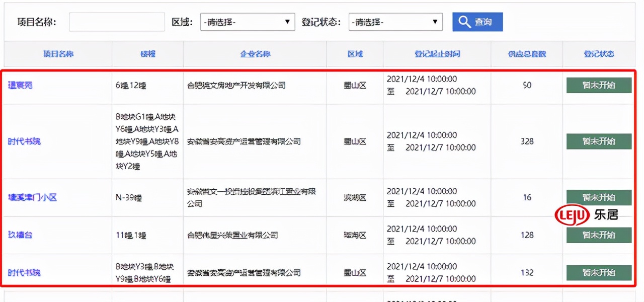Select the supply count 132
The width and height of the screenshot is (644, 302).
click(527, 272)
